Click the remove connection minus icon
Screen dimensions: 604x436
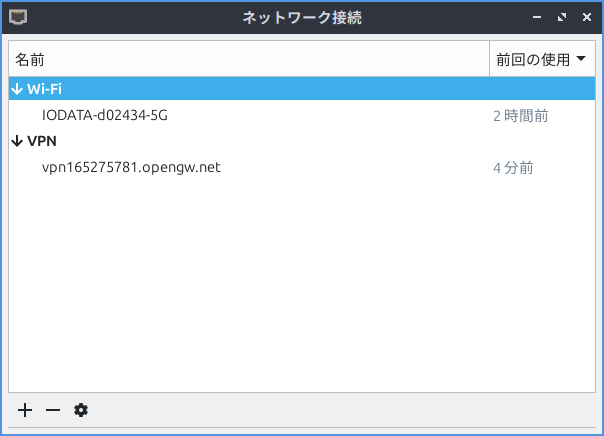click(53, 410)
